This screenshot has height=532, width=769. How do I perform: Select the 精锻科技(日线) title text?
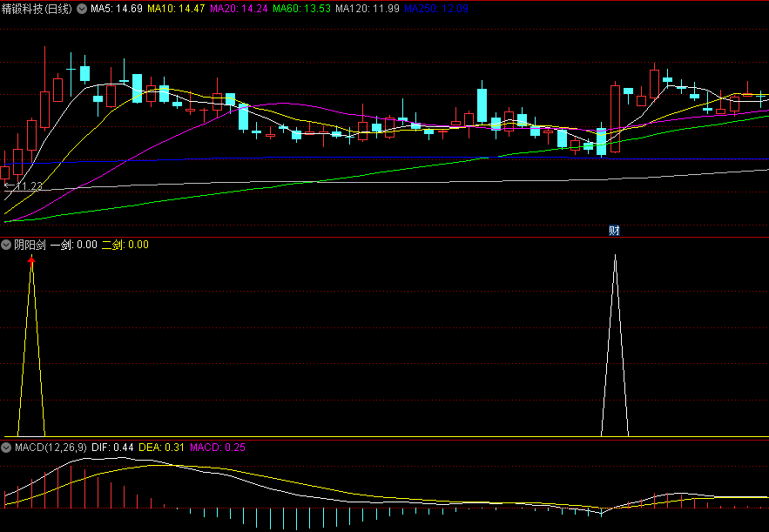(x=37, y=9)
